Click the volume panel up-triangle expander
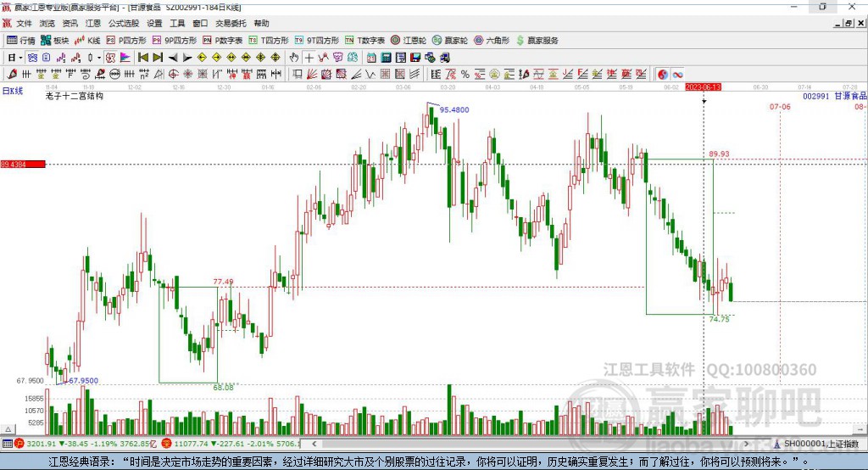 8,429
